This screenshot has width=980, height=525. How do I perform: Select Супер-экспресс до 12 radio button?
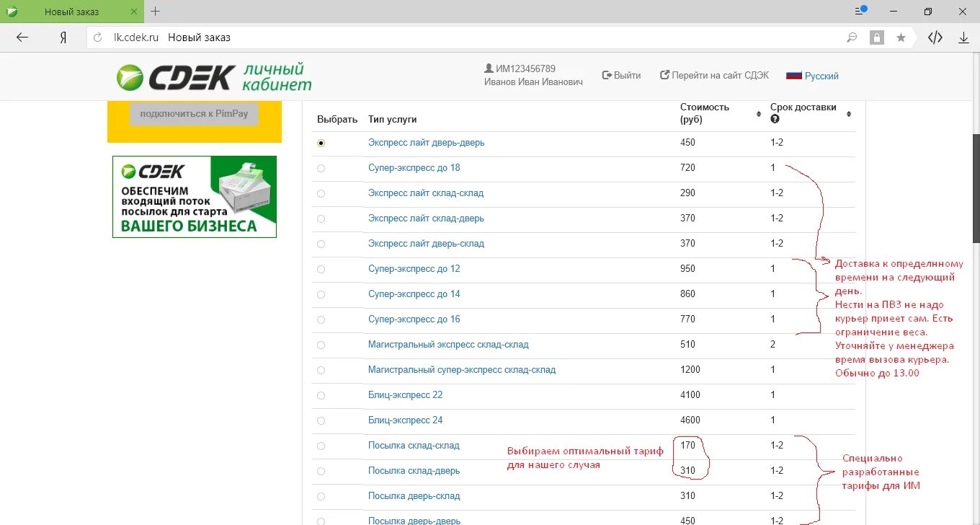[321, 269]
